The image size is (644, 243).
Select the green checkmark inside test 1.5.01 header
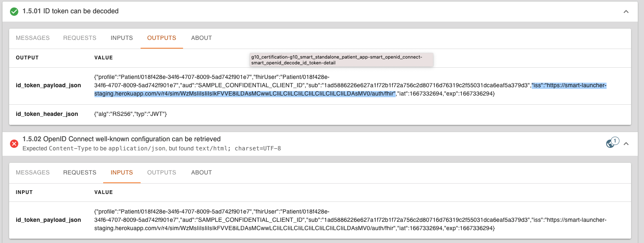tap(15, 11)
